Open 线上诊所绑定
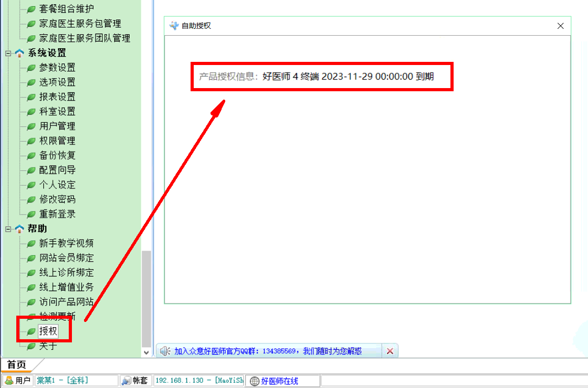This screenshot has width=588, height=388. pyautogui.click(x=66, y=273)
